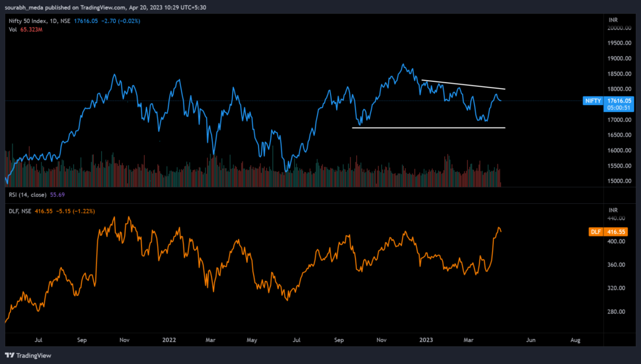Click the May label on time axis
The image size is (641, 364).
tap(252, 340)
